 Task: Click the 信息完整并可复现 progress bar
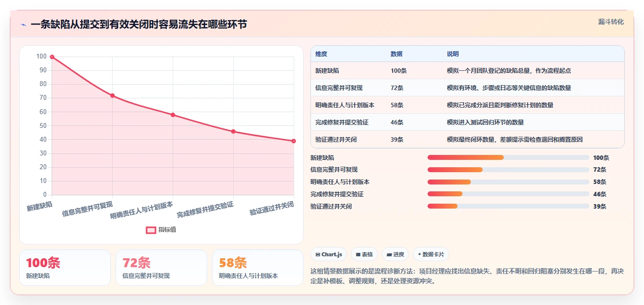tap(508, 170)
